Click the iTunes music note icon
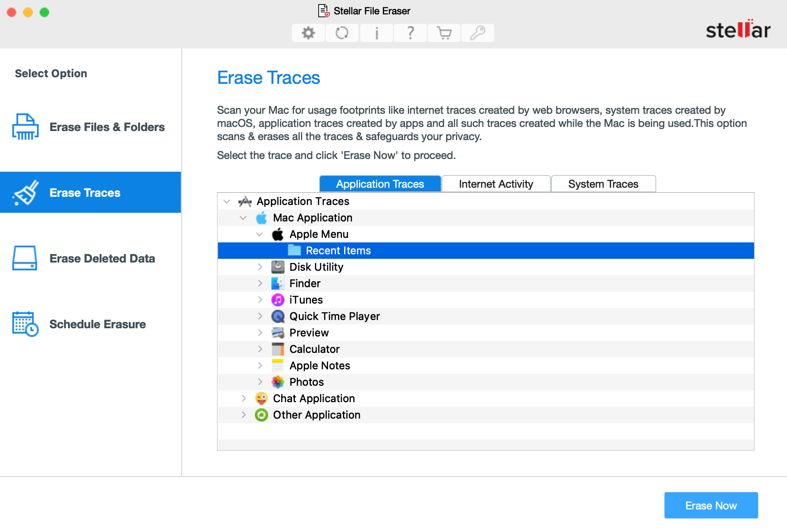 278,300
